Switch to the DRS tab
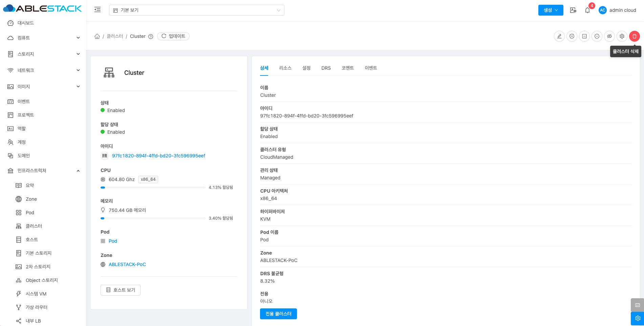The image size is (644, 326). [x=326, y=68]
